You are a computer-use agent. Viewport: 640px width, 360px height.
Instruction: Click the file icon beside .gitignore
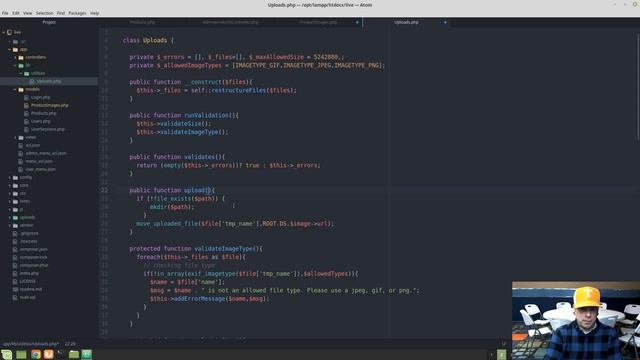point(15,233)
